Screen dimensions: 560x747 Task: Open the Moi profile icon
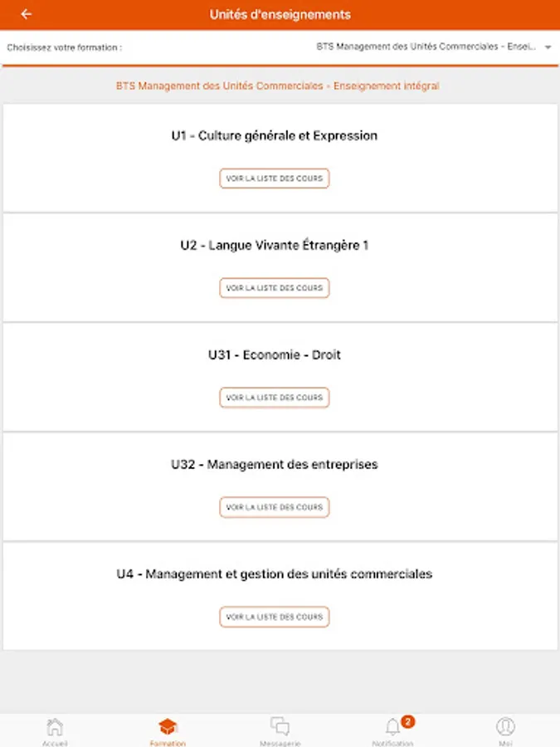[x=505, y=726]
